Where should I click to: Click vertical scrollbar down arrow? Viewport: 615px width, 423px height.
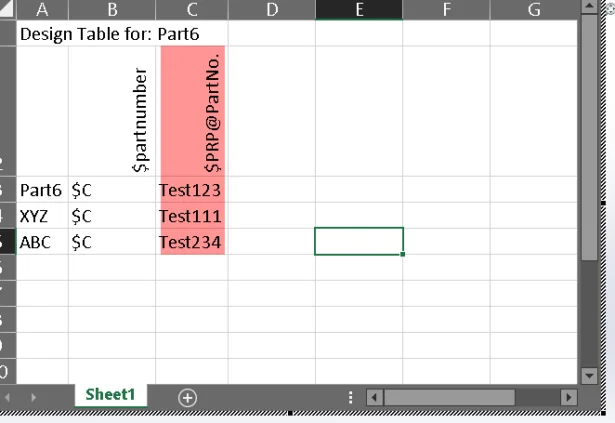(x=589, y=376)
